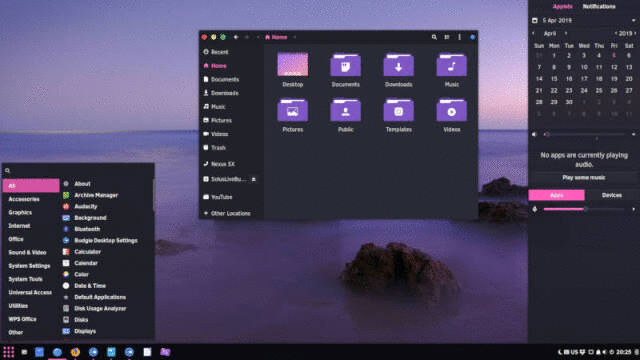Mute the microphone icon in Raven
The height and width of the screenshot is (360, 640).
click(535, 209)
